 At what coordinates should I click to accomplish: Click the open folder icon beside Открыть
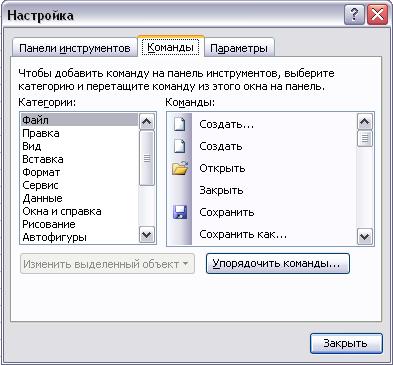click(x=180, y=168)
